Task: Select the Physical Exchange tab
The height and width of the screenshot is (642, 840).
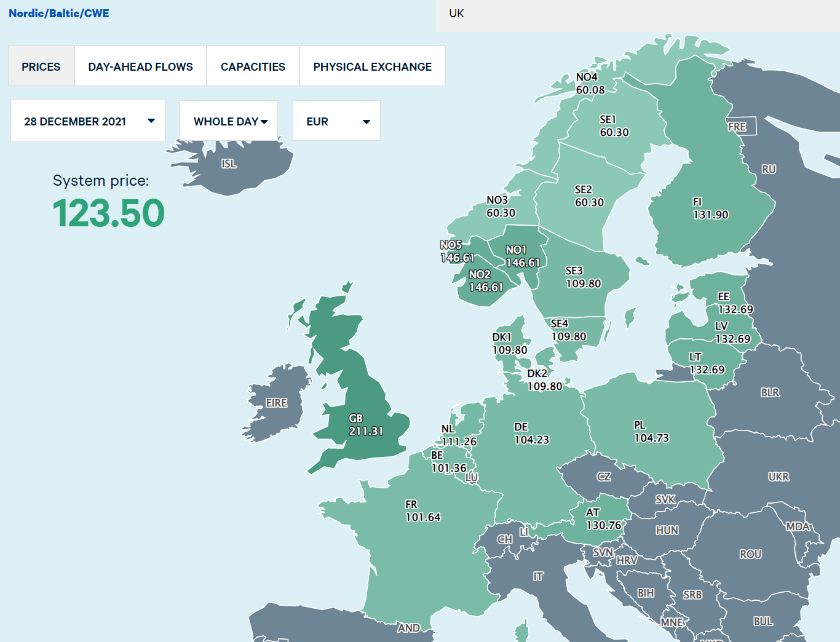Action: 372,66
